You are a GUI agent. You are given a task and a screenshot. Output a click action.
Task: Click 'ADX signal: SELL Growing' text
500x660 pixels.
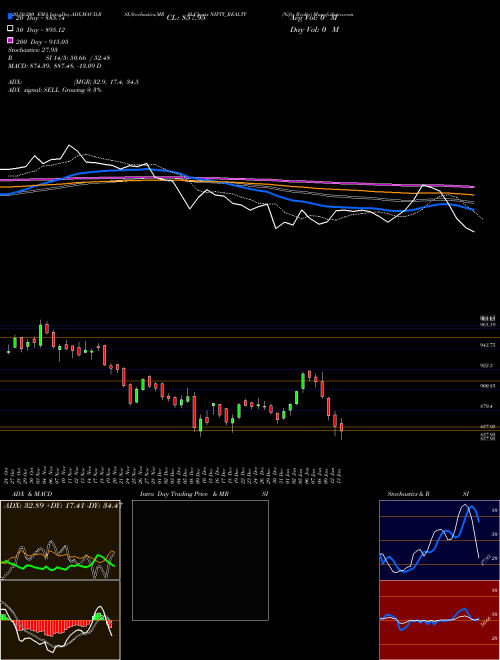tap(55, 90)
